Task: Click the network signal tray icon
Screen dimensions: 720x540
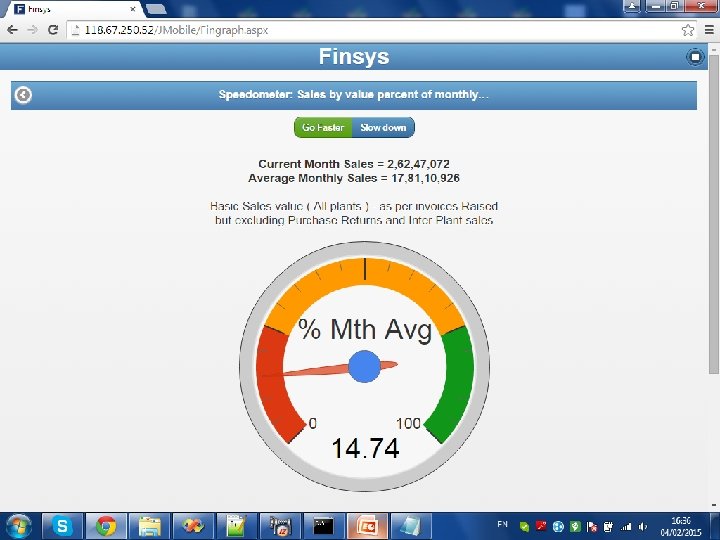Action: pyautogui.click(x=626, y=527)
